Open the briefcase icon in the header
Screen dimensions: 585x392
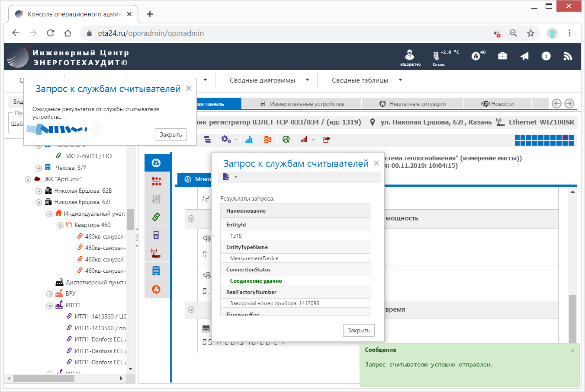point(502,56)
